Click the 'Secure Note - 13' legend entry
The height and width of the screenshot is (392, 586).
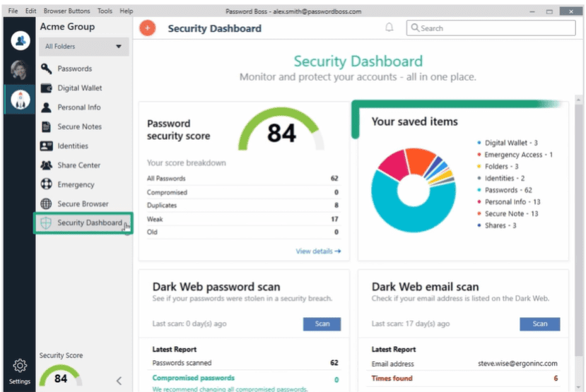point(508,214)
